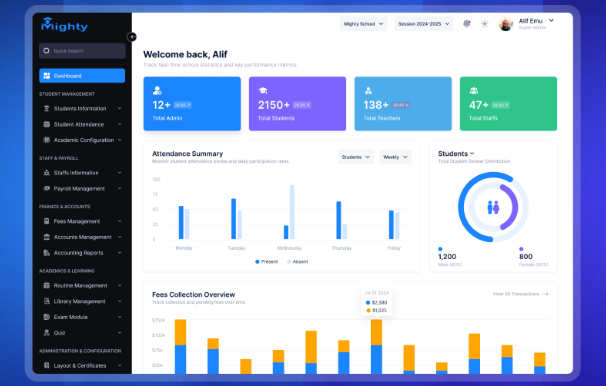Click the tall absent bar for Wednesday
Viewport: 606px width, 386px height.
click(292, 212)
